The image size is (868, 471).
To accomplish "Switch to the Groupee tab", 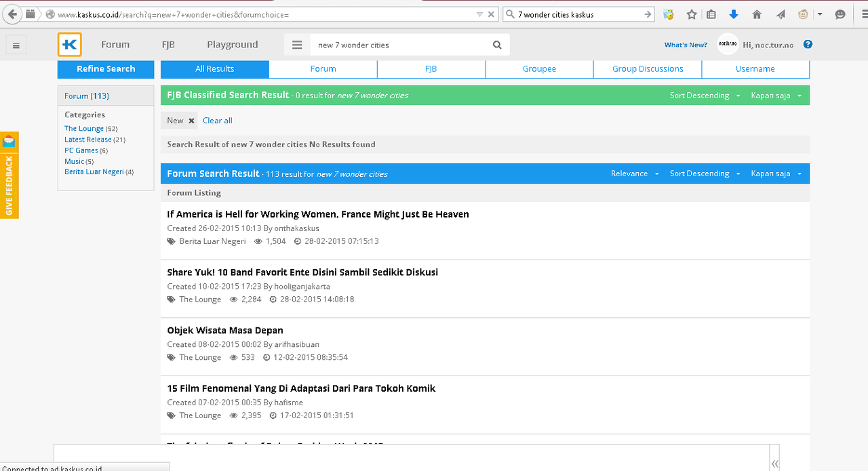I will 539,69.
